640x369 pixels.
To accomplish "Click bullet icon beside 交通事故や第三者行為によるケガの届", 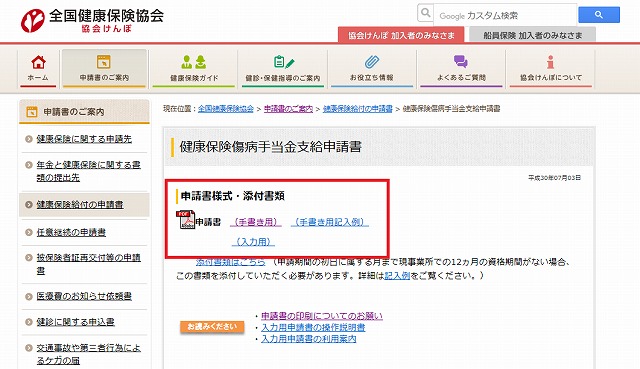I will pos(29,348).
